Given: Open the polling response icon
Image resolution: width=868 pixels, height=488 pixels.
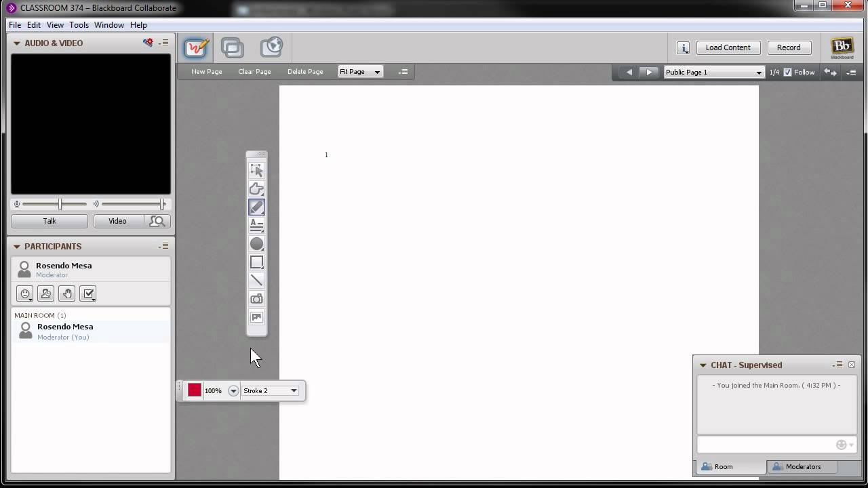Looking at the screenshot, I should pyautogui.click(x=88, y=293).
